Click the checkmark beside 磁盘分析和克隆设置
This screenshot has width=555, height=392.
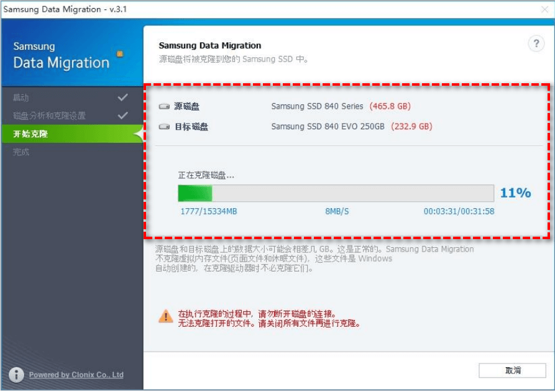tap(122, 116)
